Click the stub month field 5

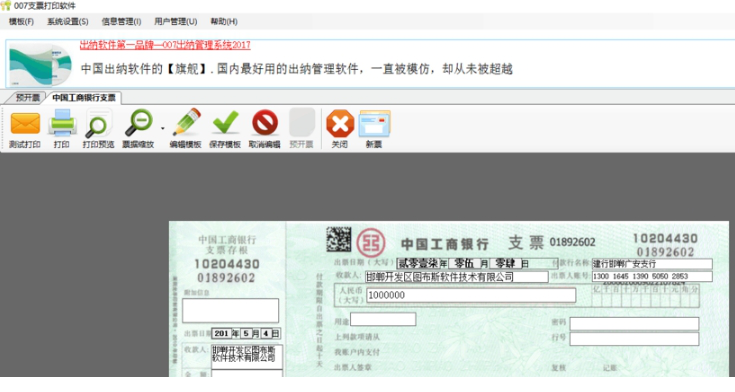(x=246, y=333)
